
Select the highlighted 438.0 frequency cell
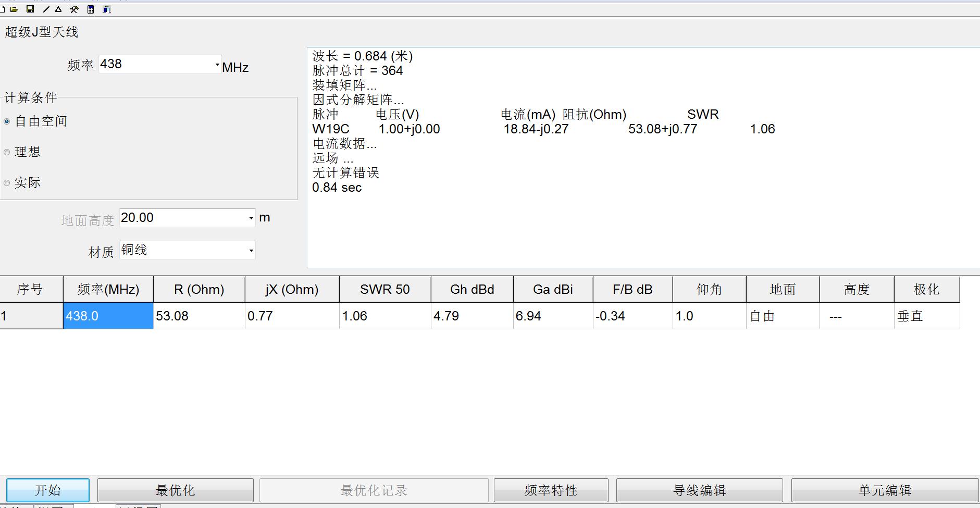(x=108, y=316)
